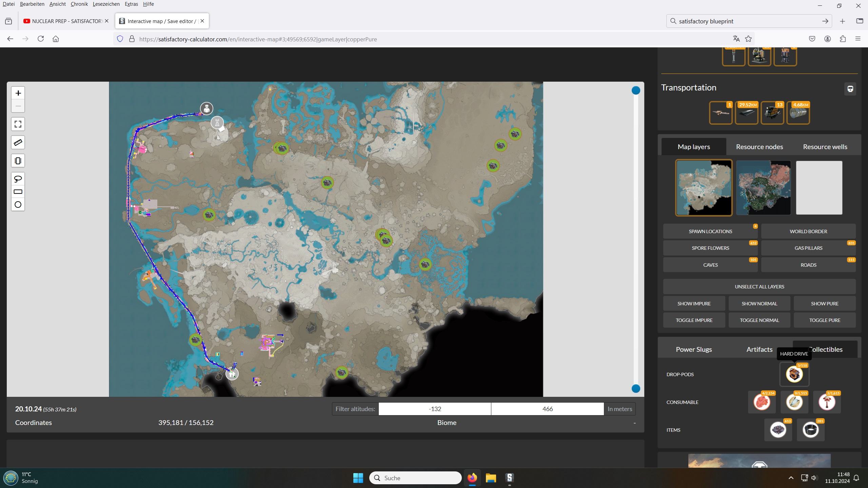This screenshot has height=488, width=868.
Task: Select the realistic satellite map thumbnail
Action: (x=764, y=188)
